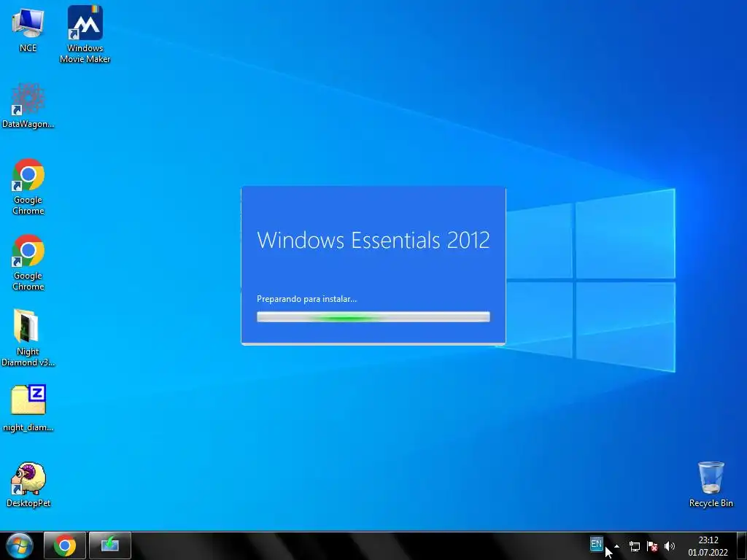Viewport: 747px width, 560px height.
Task: Open the EN language indicator
Action: [x=596, y=544]
